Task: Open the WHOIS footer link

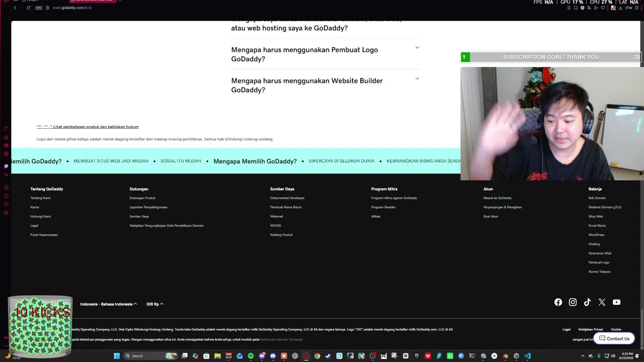Action: click(276, 226)
